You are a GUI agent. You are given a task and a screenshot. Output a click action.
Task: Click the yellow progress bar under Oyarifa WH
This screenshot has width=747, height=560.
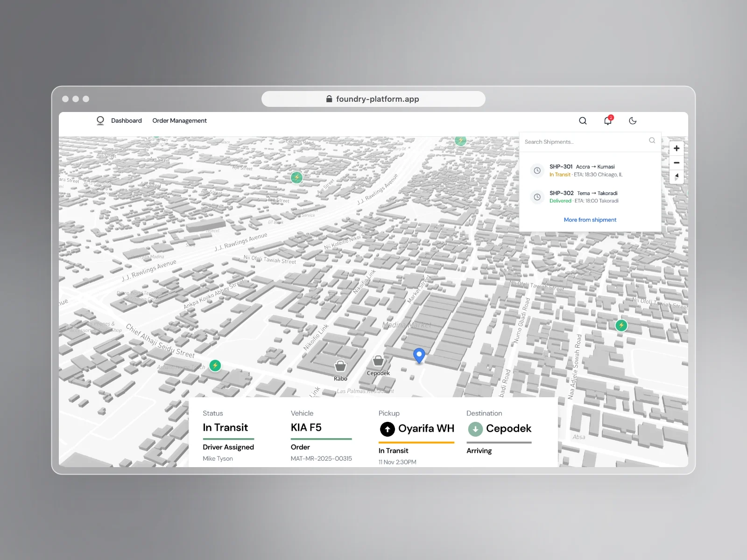(x=416, y=442)
